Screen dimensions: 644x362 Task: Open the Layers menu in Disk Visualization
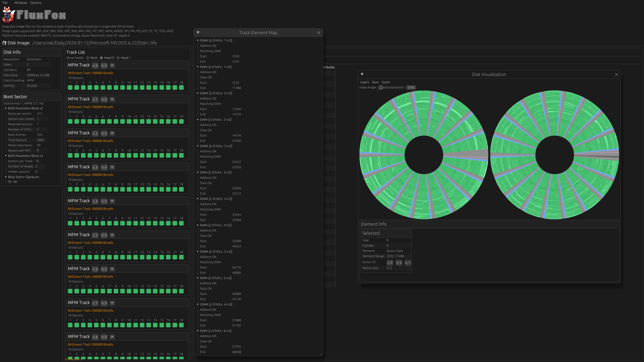[364, 82]
